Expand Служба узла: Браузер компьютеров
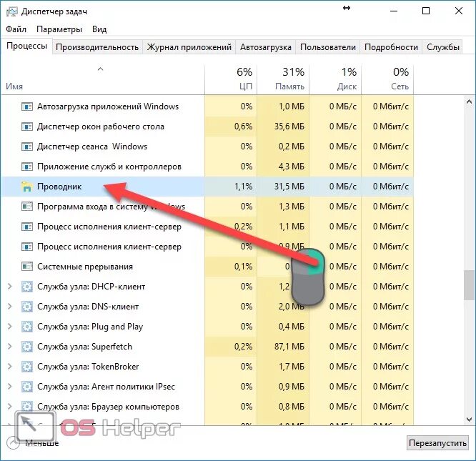 (10, 407)
